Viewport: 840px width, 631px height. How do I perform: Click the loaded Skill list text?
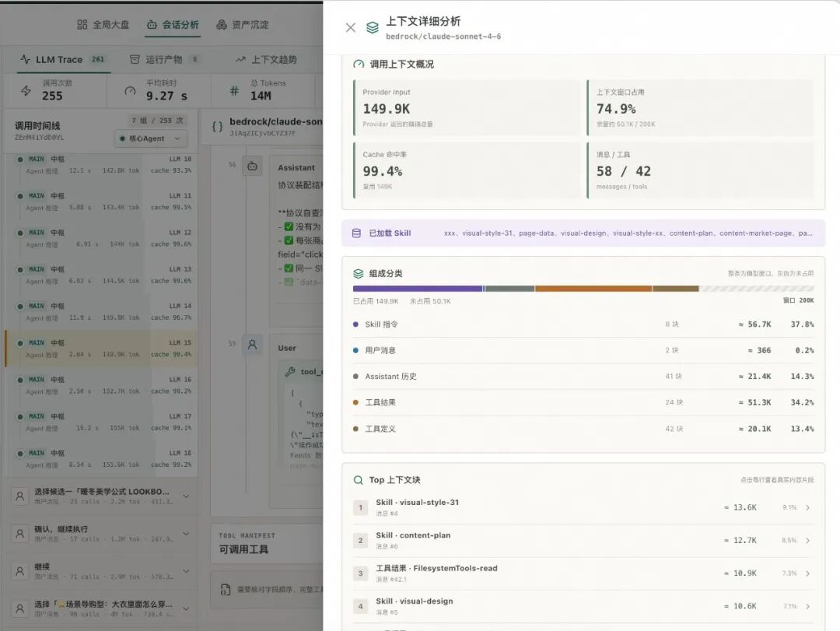point(628,233)
